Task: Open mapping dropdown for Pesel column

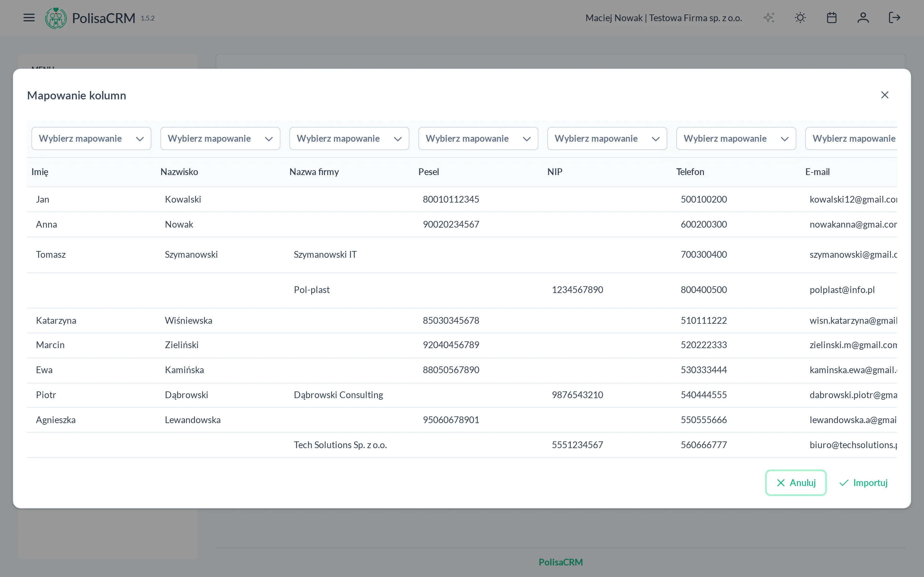Action: click(x=478, y=138)
